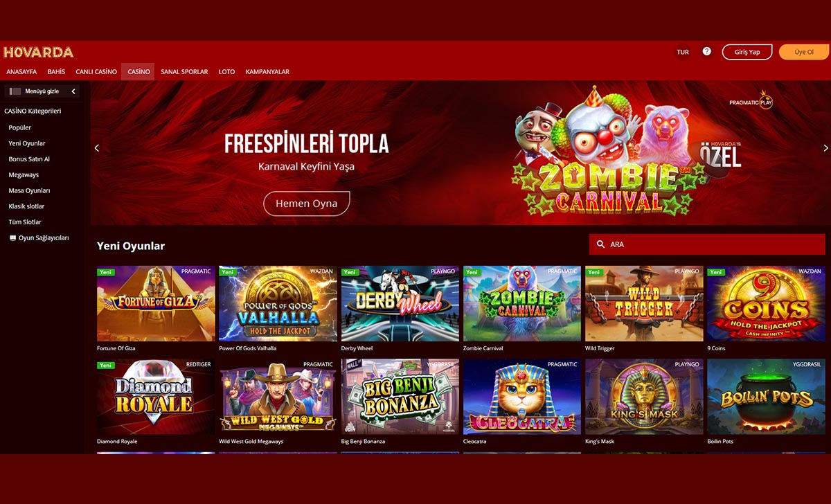Screen dimensions: 831x504
Task: Show the previous banner slide arrow
Action: [x=97, y=147]
